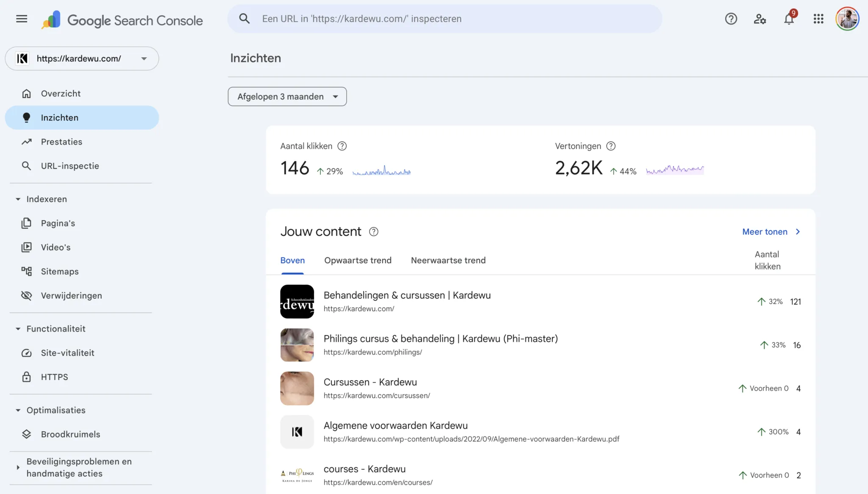The image size is (868, 494).
Task: Open the Afgelopen 3 maanden dropdown
Action: coord(287,97)
